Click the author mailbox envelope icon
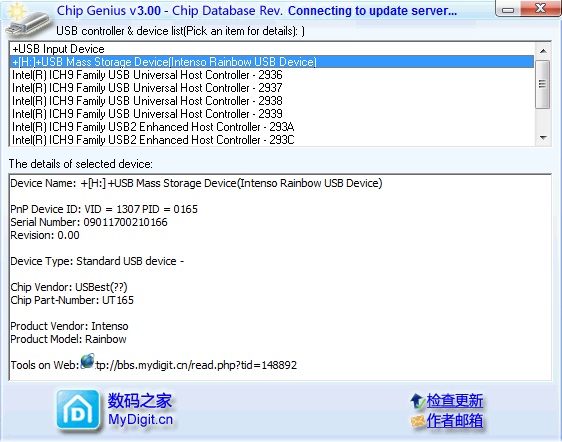The width and height of the screenshot is (562, 442). (418, 421)
